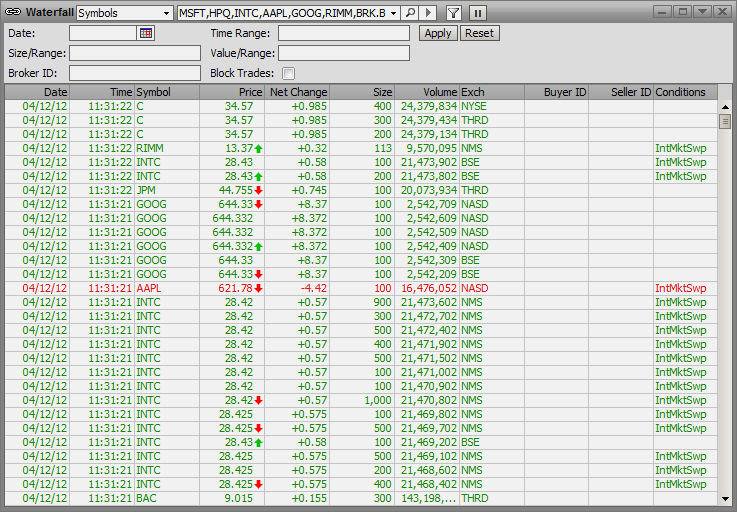
Task: Click the Buyer ID column header
Action: [556, 92]
